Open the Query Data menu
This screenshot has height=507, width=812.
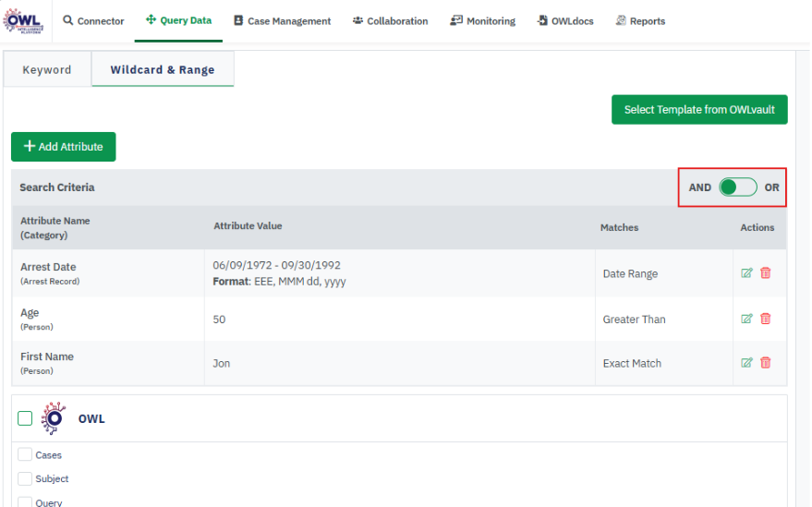(x=178, y=20)
